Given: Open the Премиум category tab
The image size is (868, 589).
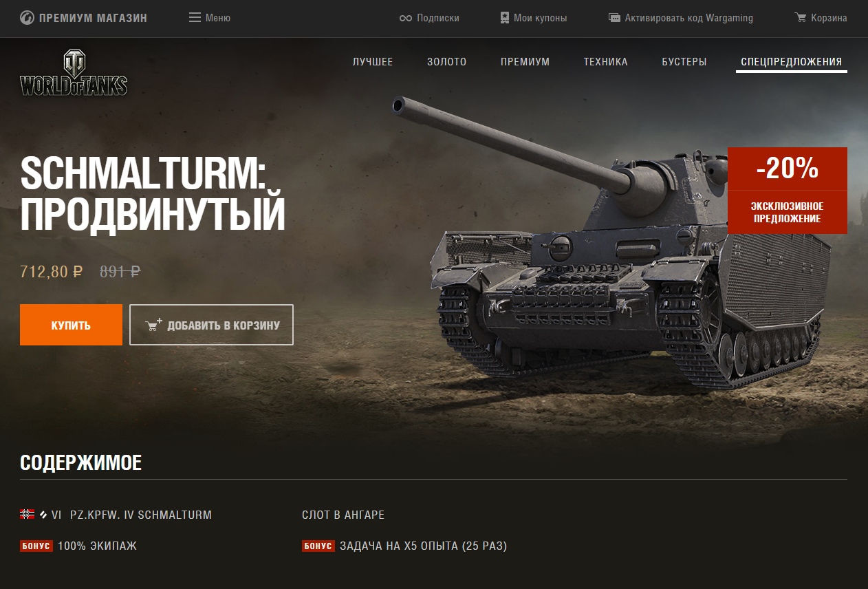Looking at the screenshot, I should pyautogui.click(x=525, y=62).
